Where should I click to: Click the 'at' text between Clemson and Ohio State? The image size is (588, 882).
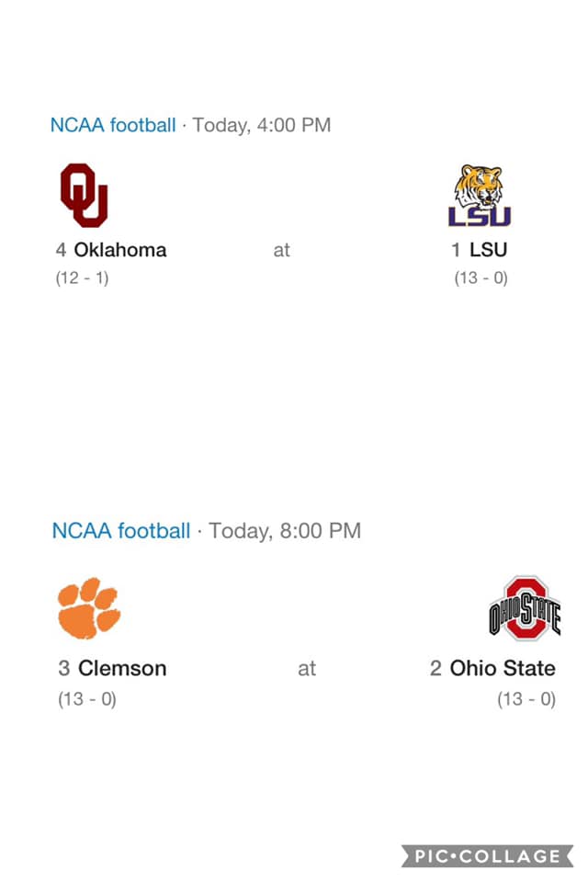coord(307,669)
